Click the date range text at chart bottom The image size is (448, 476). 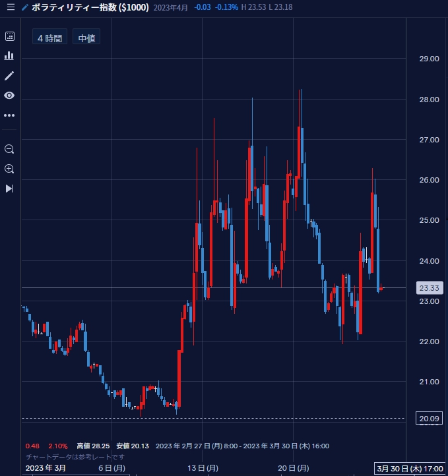click(x=242, y=446)
